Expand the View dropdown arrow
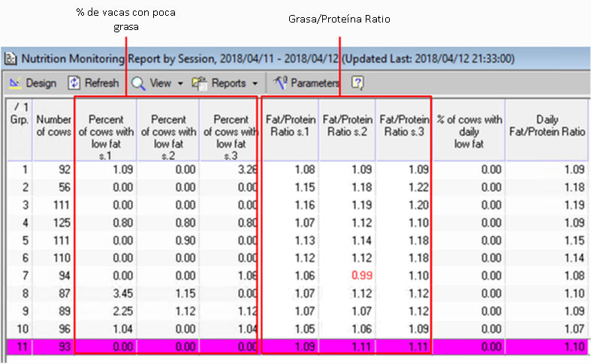Screen dimensions: 591x364 pos(180,83)
